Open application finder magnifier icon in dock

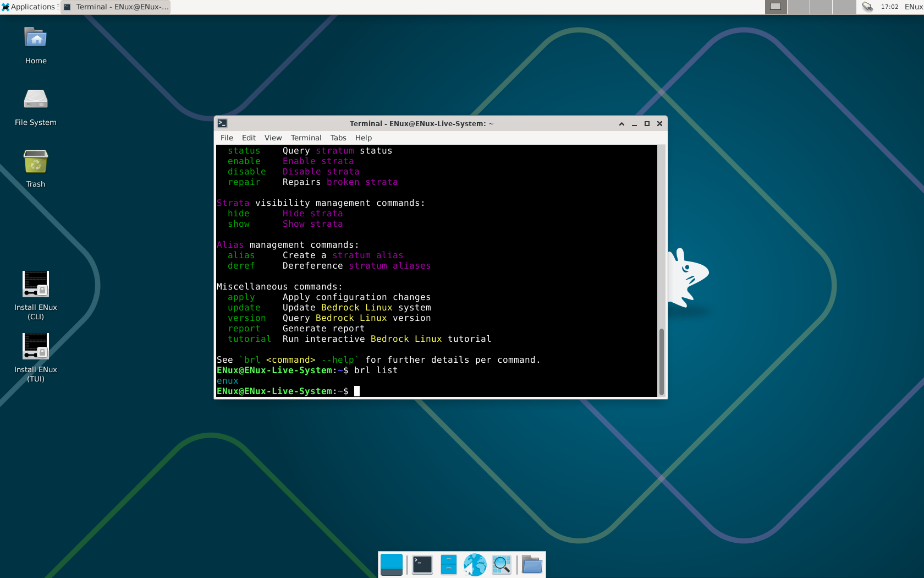pyautogui.click(x=502, y=565)
